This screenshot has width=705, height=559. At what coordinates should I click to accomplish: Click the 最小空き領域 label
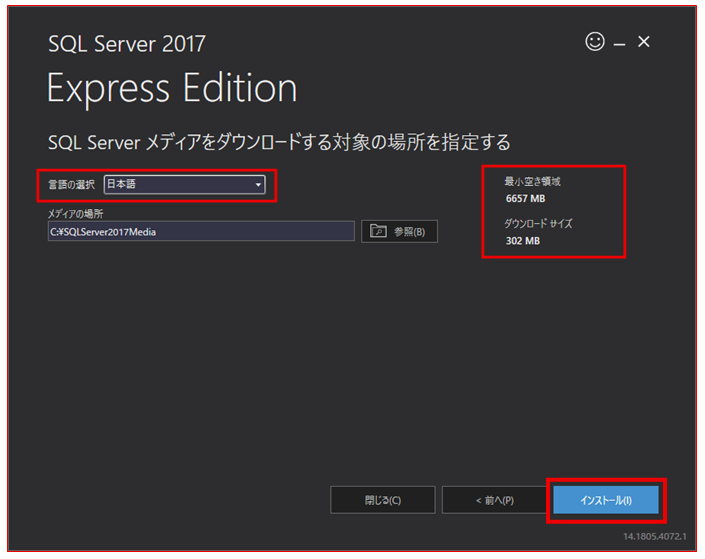coord(532,181)
